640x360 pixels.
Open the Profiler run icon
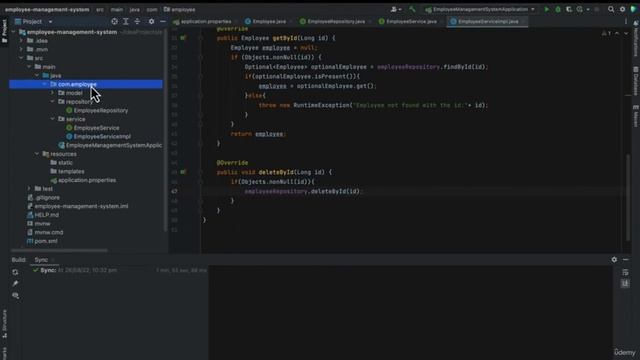point(580,9)
